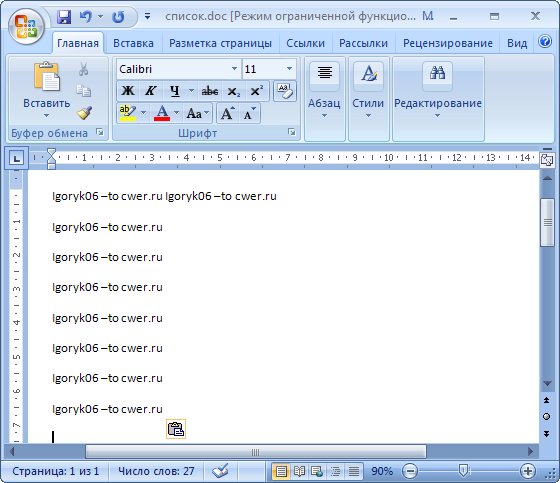The height and width of the screenshot is (483, 560).
Task: Open the Вставка tab
Action: click(133, 43)
